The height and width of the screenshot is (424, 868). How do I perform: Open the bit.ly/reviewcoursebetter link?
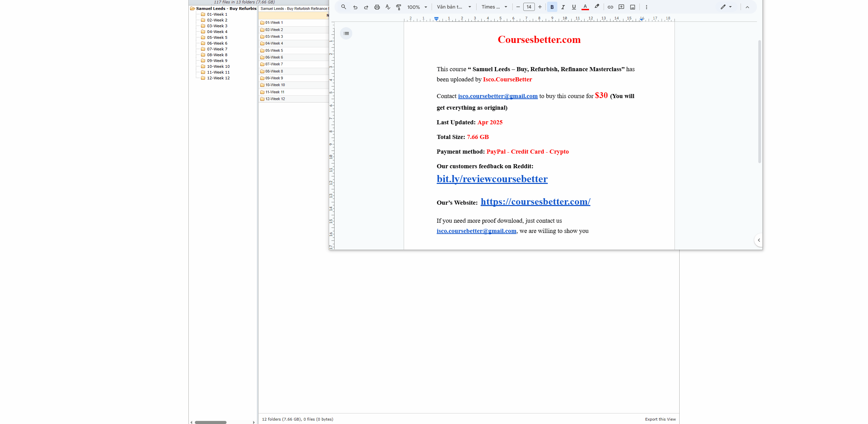click(492, 179)
